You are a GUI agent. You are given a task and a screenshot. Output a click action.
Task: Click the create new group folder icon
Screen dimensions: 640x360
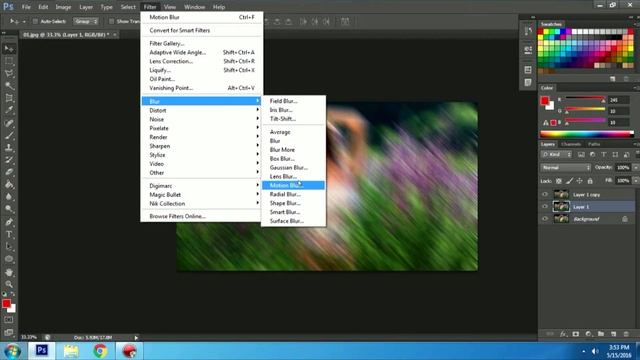[x=601, y=334]
